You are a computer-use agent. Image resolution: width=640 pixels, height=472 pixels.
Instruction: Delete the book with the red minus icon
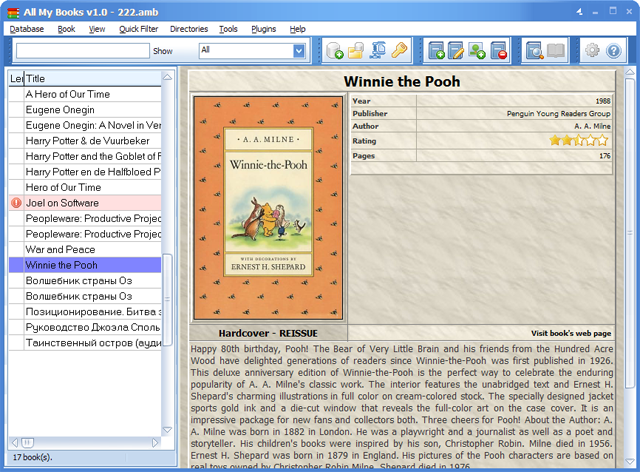498,51
